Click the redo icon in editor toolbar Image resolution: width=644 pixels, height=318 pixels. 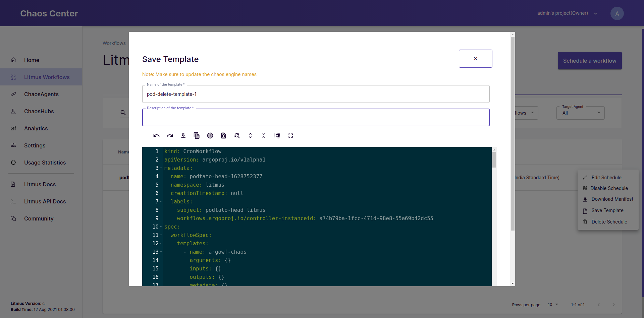coord(170,136)
